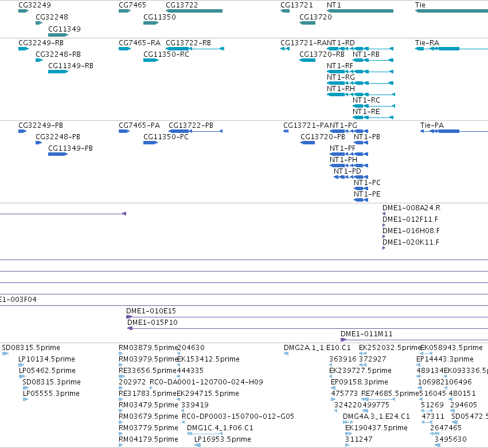Select gene CG11349
488x448 pixels.
64,29
